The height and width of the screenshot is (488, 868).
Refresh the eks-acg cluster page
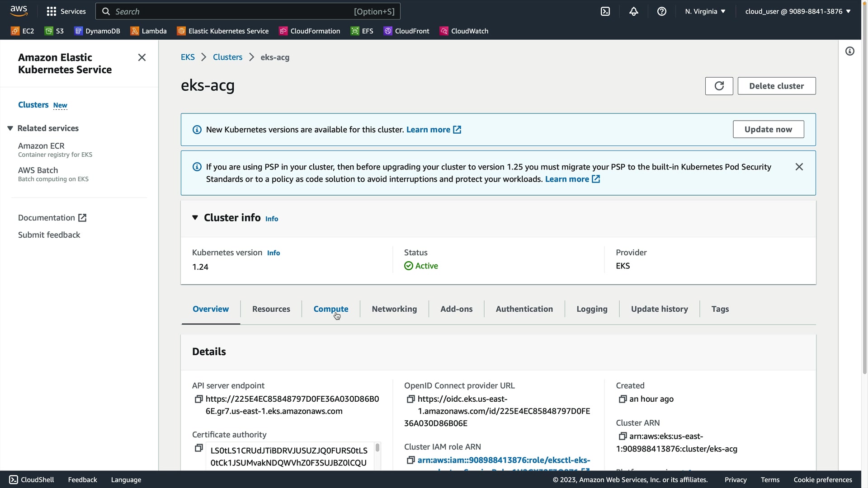719,86
